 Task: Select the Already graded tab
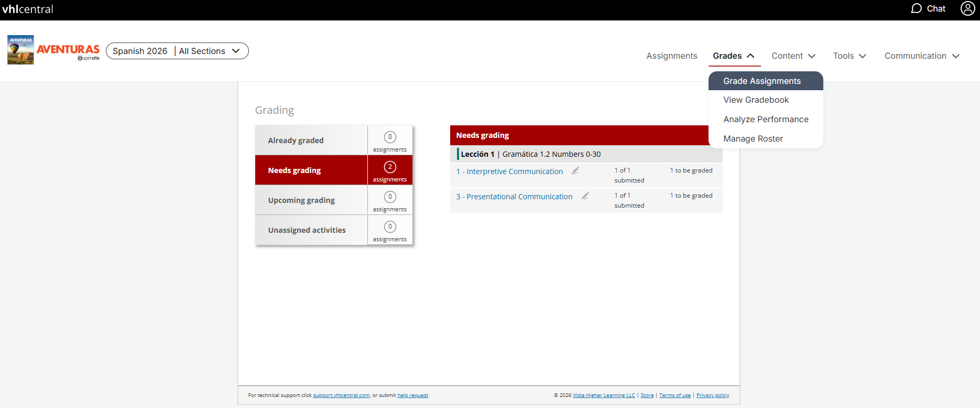click(311, 140)
